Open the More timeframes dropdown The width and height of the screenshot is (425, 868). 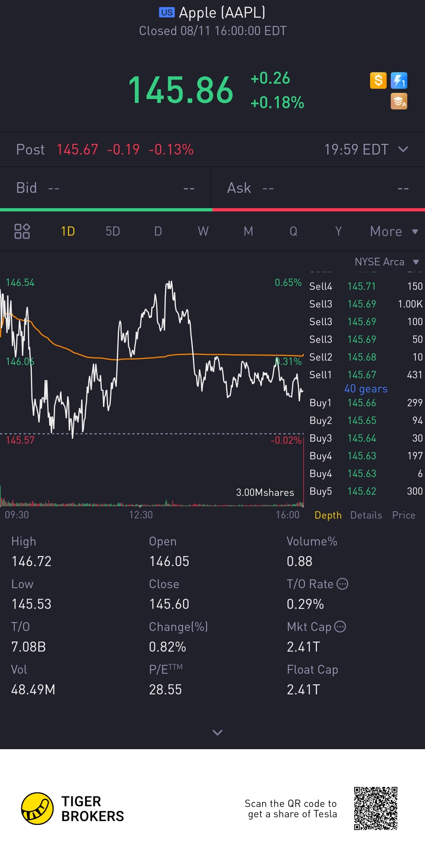tap(394, 231)
